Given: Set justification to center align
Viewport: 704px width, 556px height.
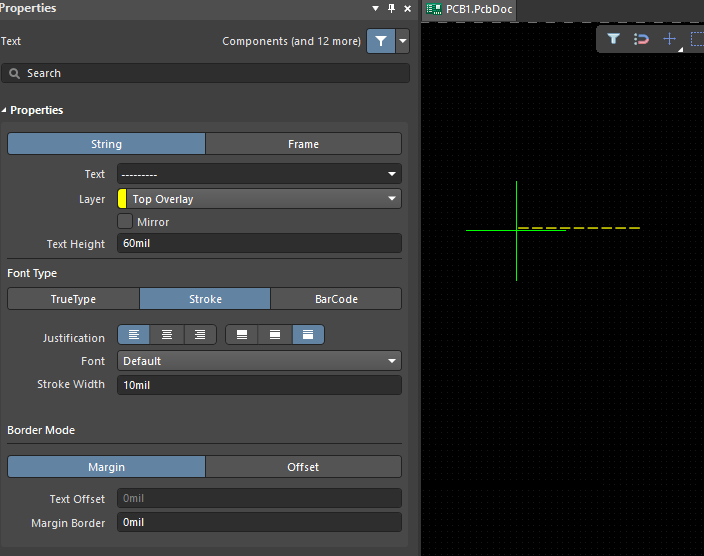Looking at the screenshot, I should coord(167,335).
